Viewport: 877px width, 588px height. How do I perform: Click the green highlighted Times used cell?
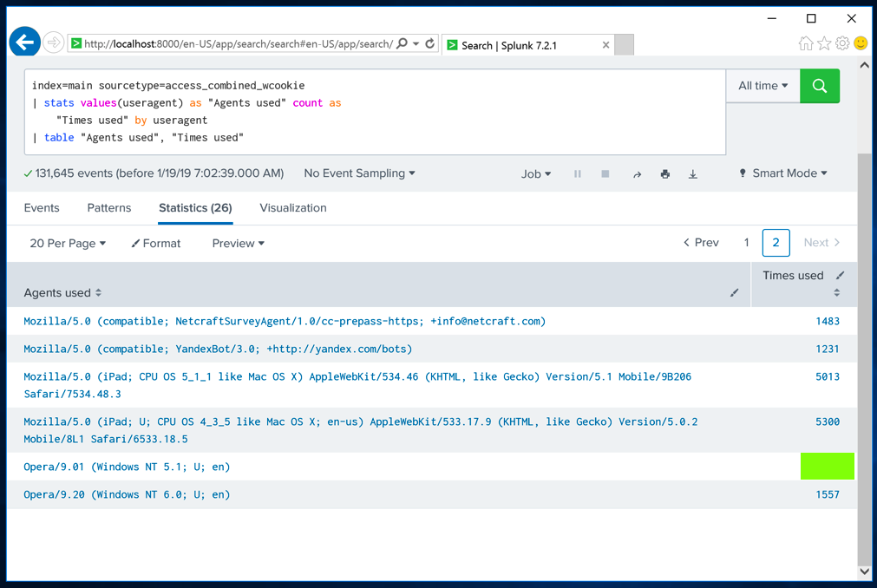827,467
